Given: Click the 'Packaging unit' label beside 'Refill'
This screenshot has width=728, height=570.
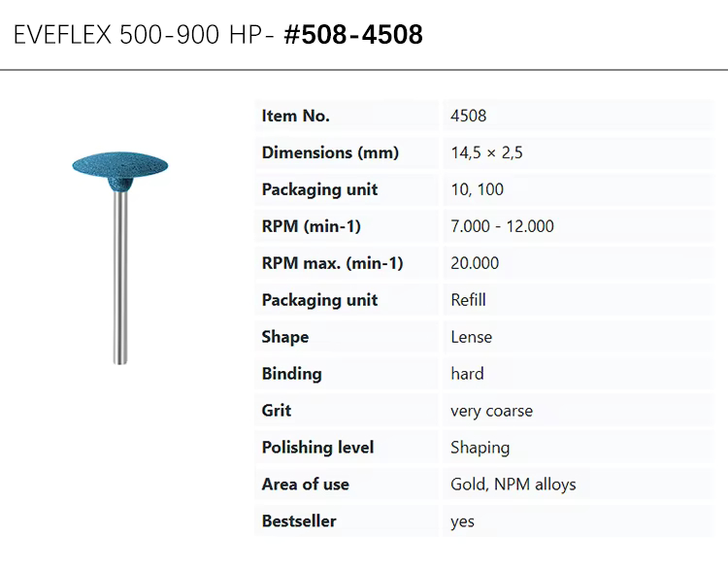Looking at the screenshot, I should point(320,300).
